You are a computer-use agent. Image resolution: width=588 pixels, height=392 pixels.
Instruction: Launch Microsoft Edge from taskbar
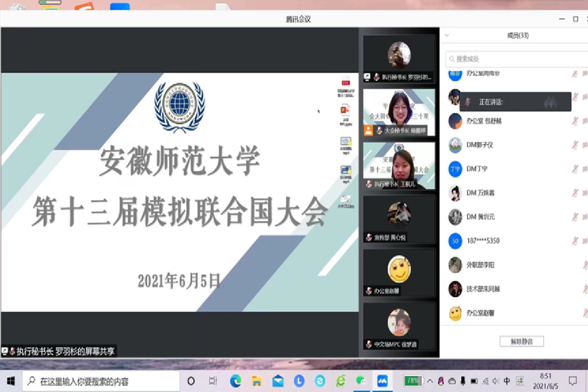click(x=236, y=381)
